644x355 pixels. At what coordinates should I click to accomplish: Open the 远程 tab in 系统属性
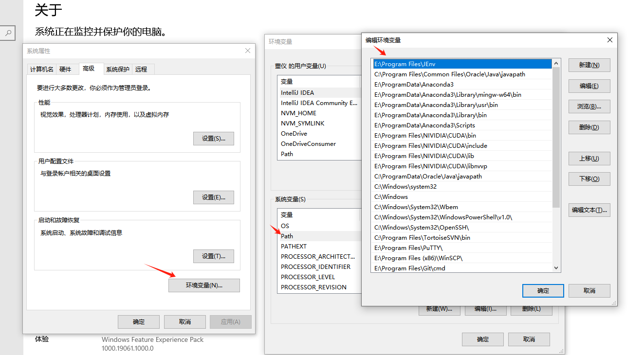142,69
